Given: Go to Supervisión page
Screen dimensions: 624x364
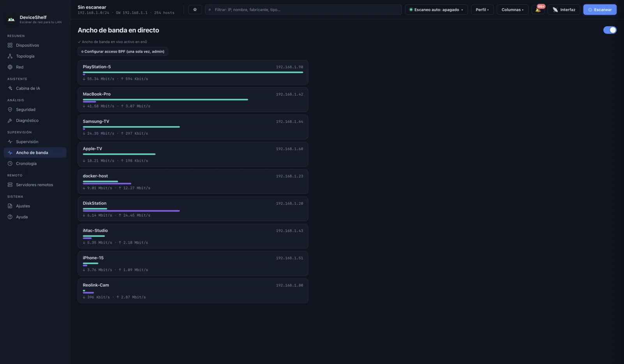Looking at the screenshot, I should pyautogui.click(x=35, y=142).
